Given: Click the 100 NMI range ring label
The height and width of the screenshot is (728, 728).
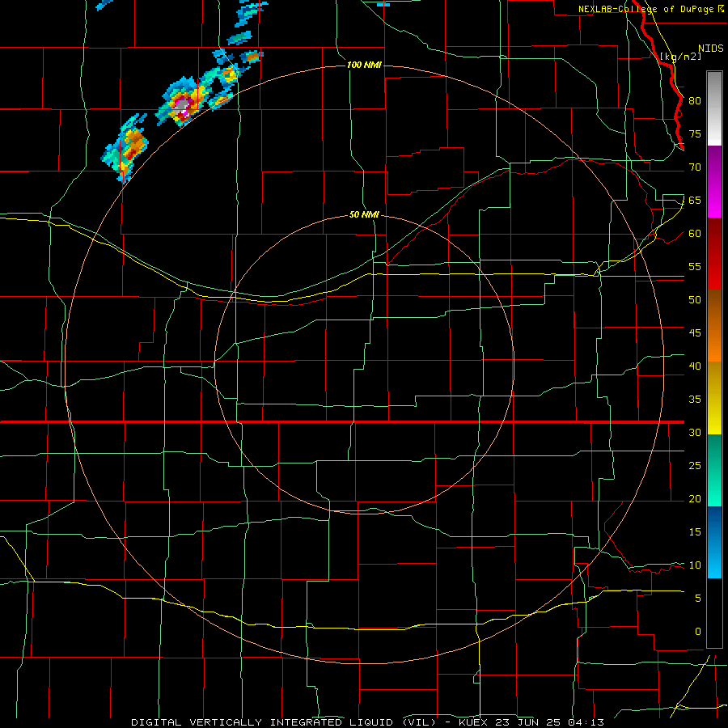Looking at the screenshot, I should (364, 65).
